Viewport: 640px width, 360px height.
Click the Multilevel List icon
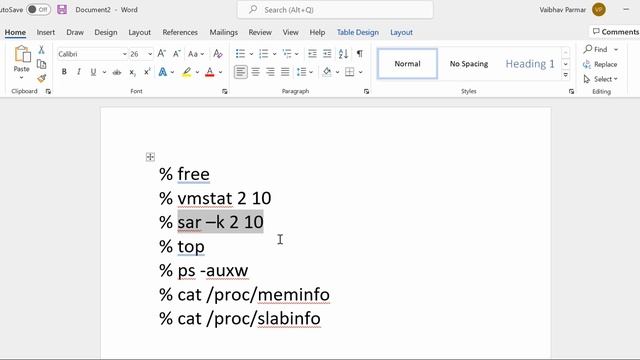pyautogui.click(x=287, y=53)
